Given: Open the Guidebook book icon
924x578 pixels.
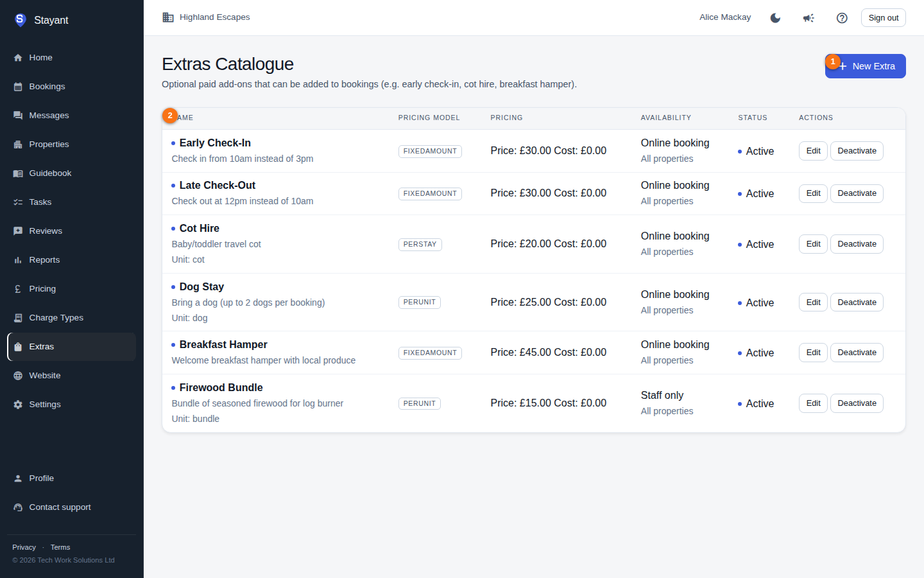Looking at the screenshot, I should 18,173.
